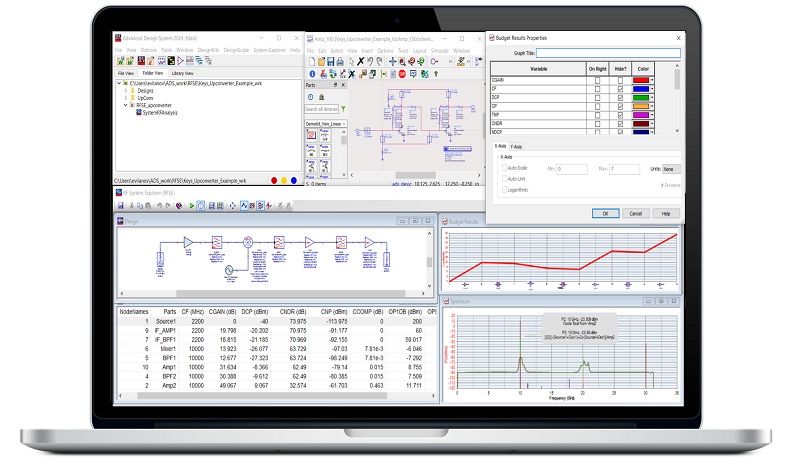800x468 pixels.
Task: Click magenta color swatch for TNP row
Action: coord(641,115)
